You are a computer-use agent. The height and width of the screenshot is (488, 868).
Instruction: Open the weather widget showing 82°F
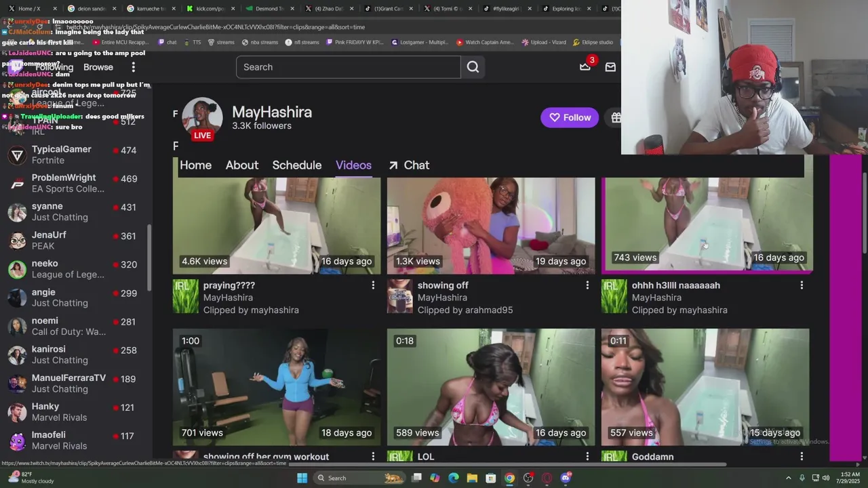(x=32, y=478)
